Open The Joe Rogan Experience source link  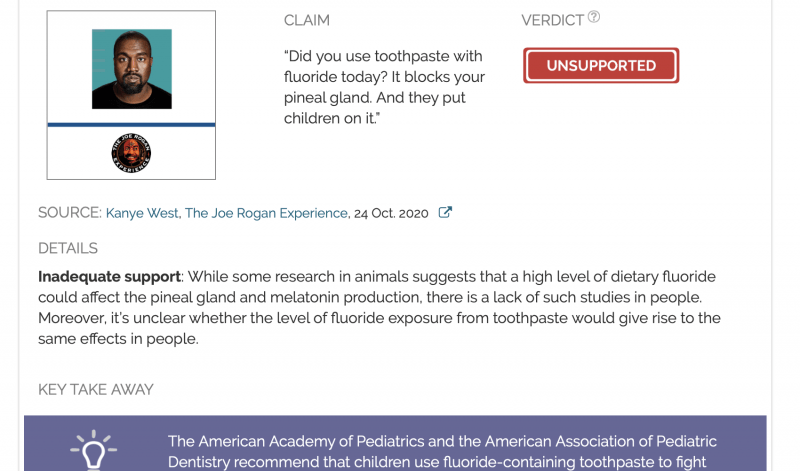pyautogui.click(x=266, y=213)
